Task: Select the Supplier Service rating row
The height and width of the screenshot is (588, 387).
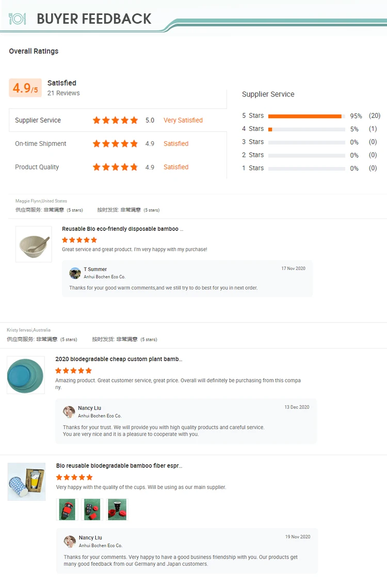Action: point(118,120)
